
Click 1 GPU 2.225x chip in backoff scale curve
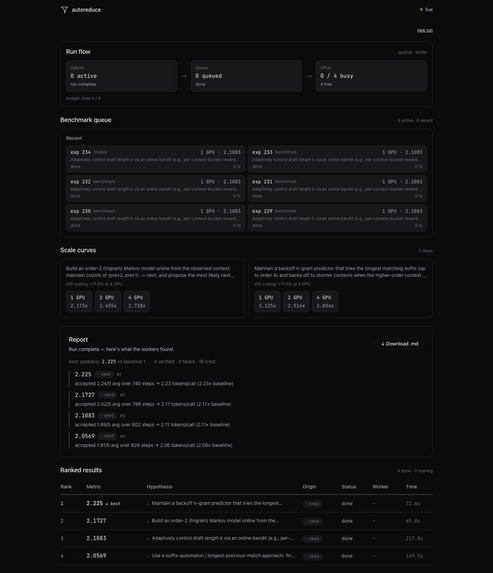[267, 301]
